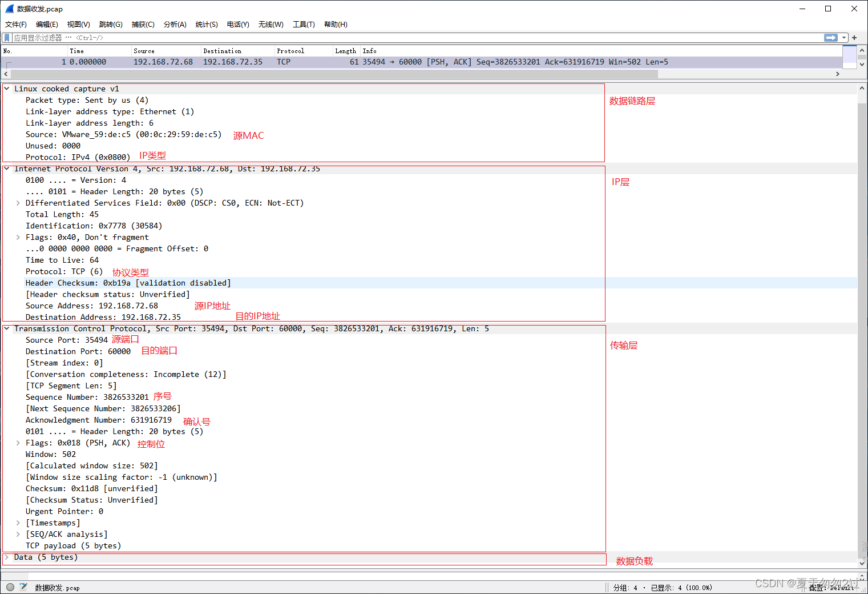The width and height of the screenshot is (868, 594).
Task: Open the 文件(F) menu
Action: pos(16,25)
